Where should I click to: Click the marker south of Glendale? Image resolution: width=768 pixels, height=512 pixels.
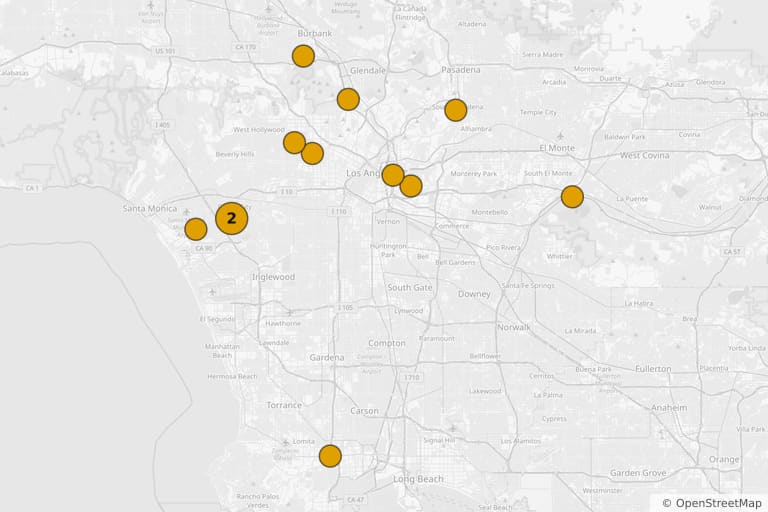tap(348, 99)
